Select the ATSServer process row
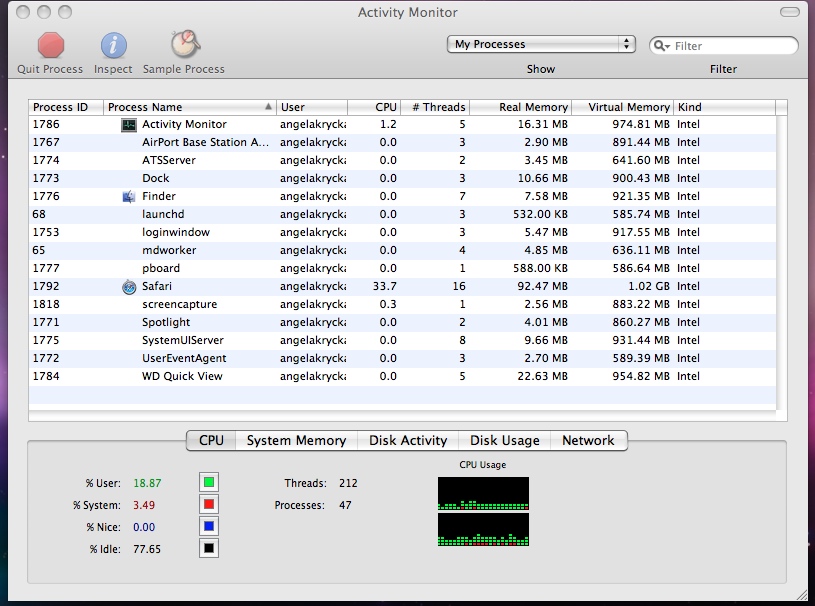The width and height of the screenshot is (815, 606). pos(402,161)
